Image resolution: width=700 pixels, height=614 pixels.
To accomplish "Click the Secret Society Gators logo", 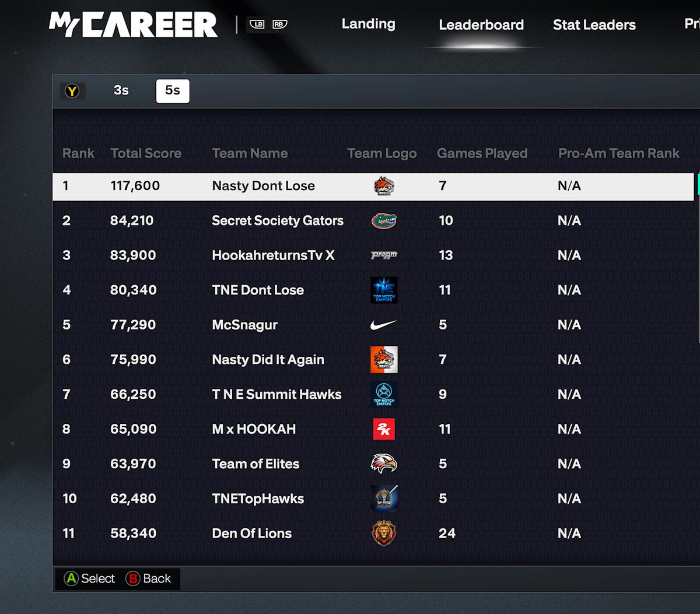I will [384, 220].
